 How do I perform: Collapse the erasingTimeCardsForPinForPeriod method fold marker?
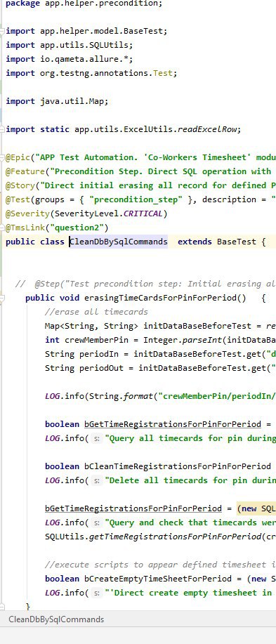pos(3,298)
